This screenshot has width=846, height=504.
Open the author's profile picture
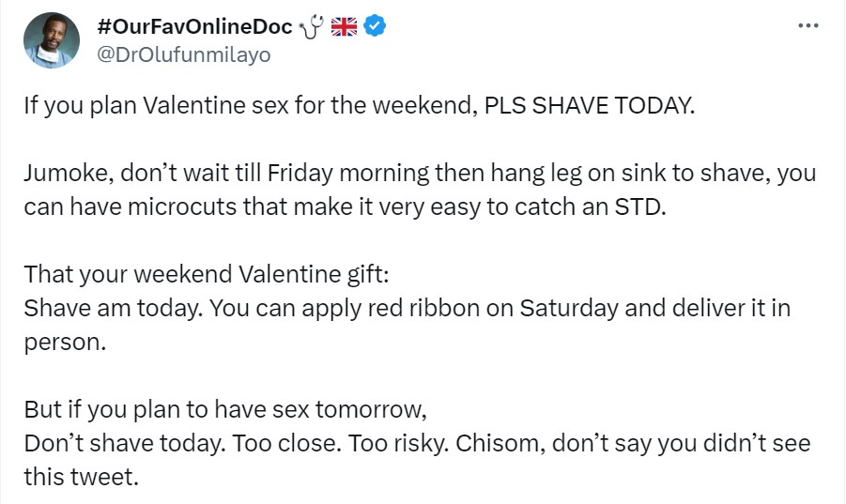click(49, 42)
